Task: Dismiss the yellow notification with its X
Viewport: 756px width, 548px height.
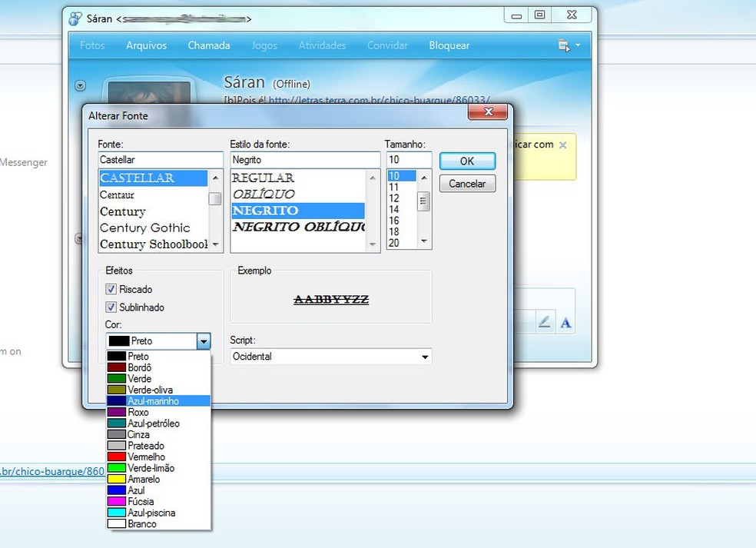Action: [x=562, y=144]
